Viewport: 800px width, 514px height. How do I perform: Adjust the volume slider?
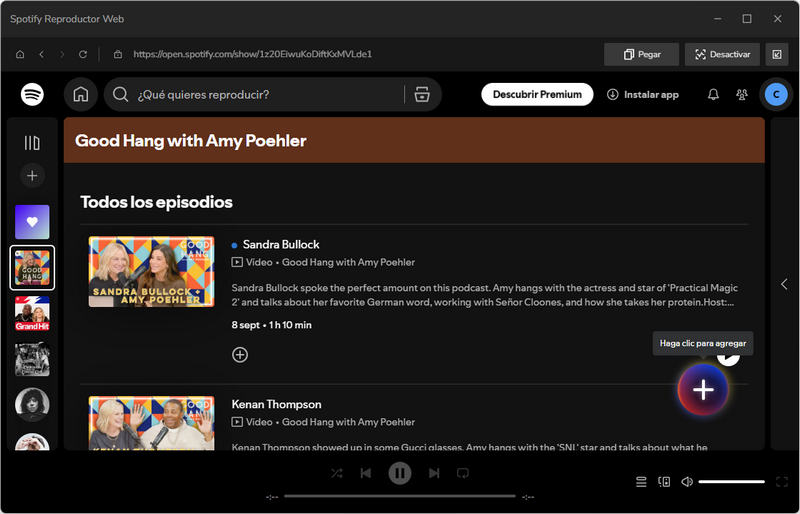(x=731, y=481)
